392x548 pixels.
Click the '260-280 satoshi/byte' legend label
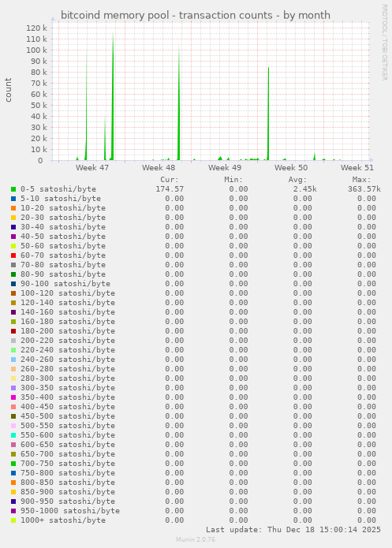68,369
